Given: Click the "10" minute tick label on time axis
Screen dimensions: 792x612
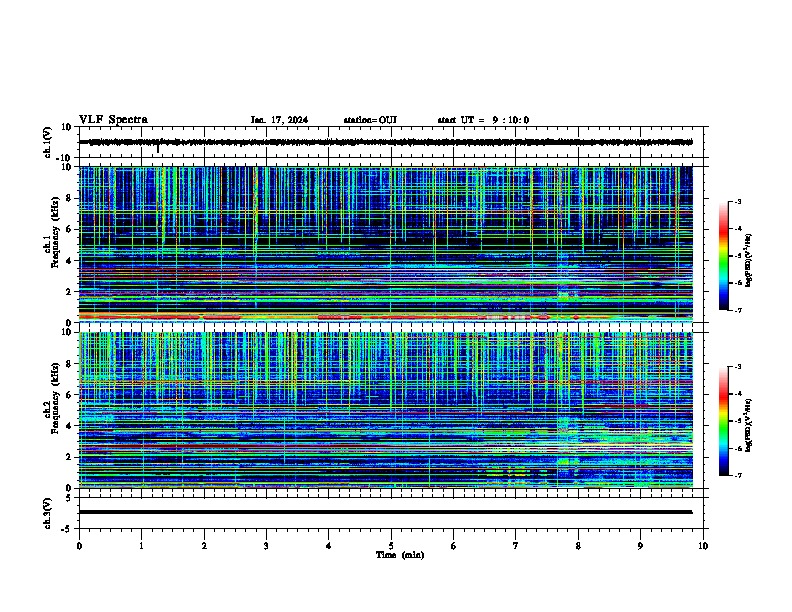Looking at the screenshot, I should (x=703, y=546).
